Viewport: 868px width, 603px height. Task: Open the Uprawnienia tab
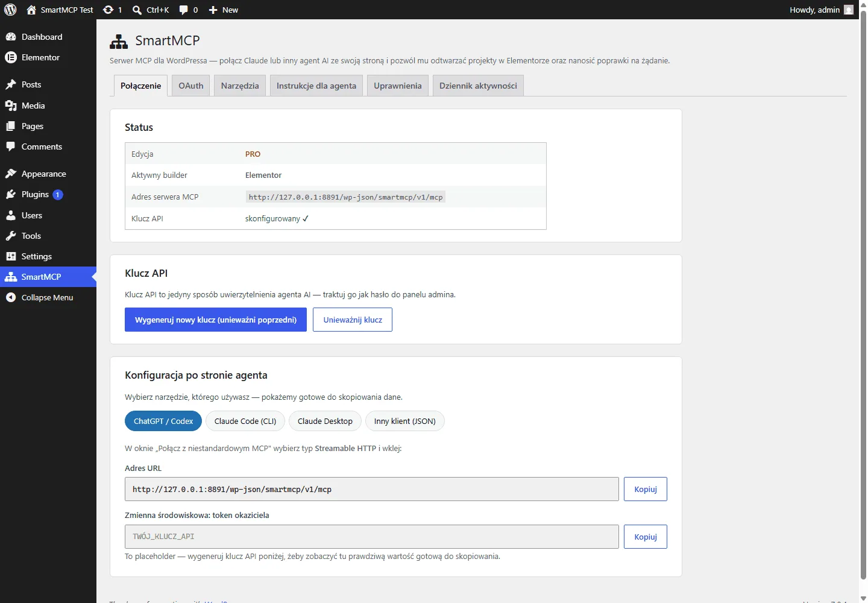coord(398,86)
